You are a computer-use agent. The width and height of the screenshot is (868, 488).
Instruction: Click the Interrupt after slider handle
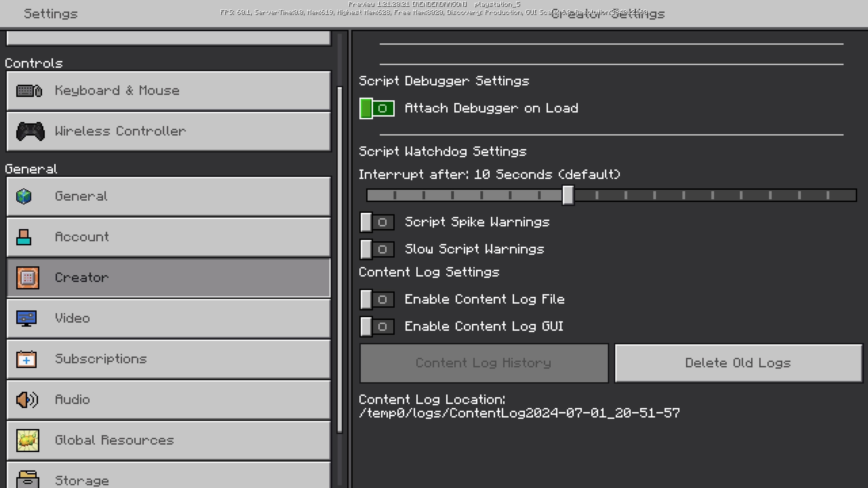(568, 195)
